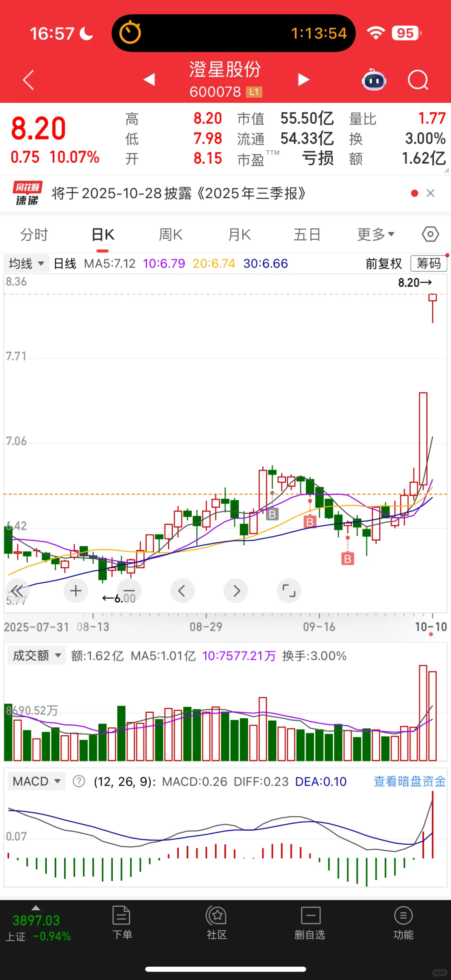The height and width of the screenshot is (980, 451).
Task: Dismiss the quarterly report notice
Action: (431, 193)
